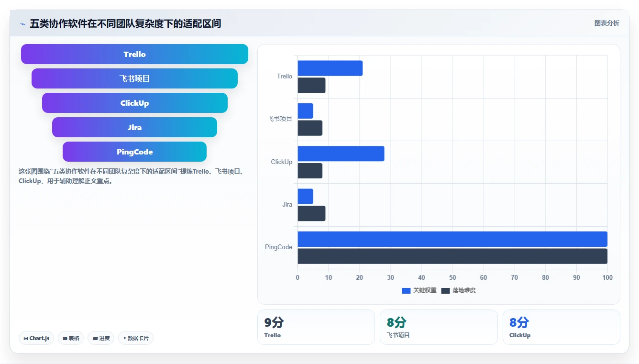Click Trello's blue 关键权重 bar
This screenshot has height=364, width=639.
(x=330, y=68)
